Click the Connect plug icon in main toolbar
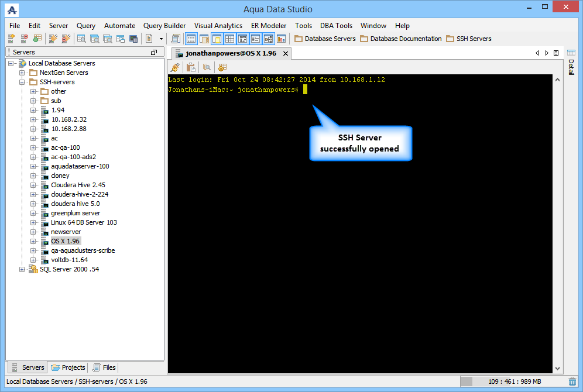The image size is (583, 392). pyautogui.click(x=53, y=39)
